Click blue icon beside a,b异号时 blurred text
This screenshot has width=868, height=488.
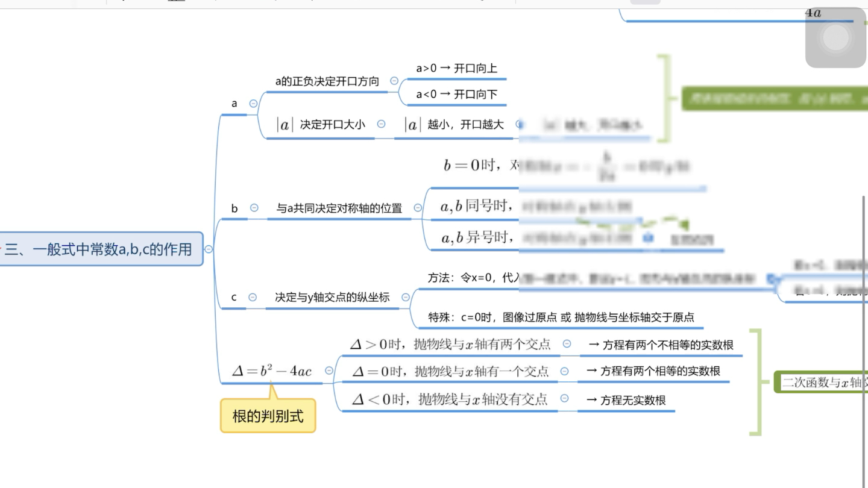[x=648, y=238]
